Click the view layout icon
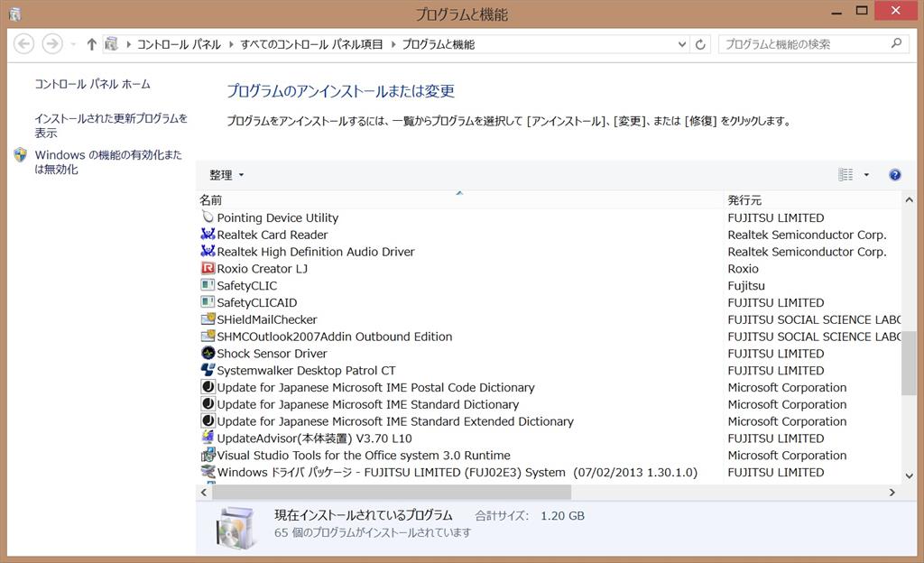924x563 pixels. [845, 175]
